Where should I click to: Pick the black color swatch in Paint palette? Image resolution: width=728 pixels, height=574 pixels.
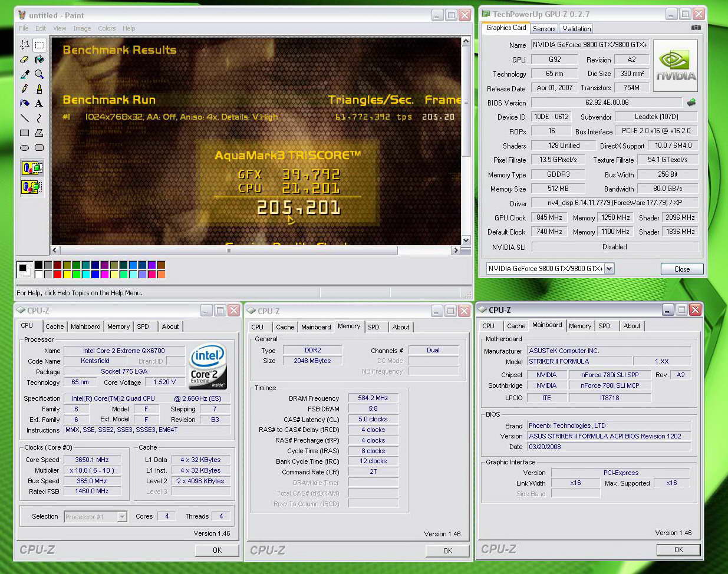click(x=38, y=265)
